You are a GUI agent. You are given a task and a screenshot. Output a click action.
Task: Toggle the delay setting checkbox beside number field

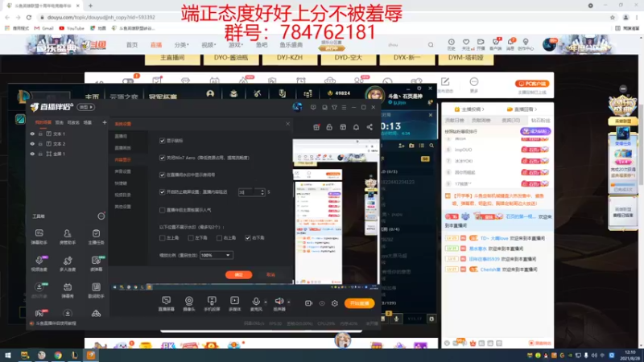pyautogui.click(x=163, y=191)
